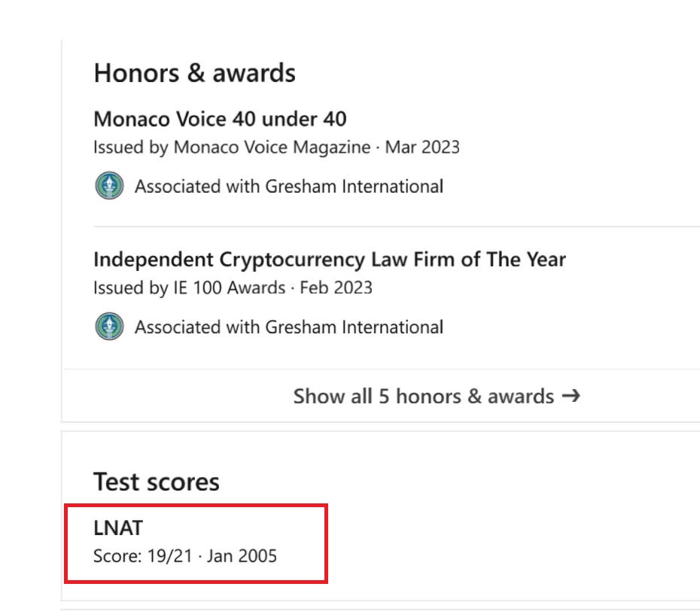Image resolution: width=700 pixels, height=611 pixels.
Task: Click the words Issued by before Monaco Voice Magazine
Action: (x=131, y=147)
